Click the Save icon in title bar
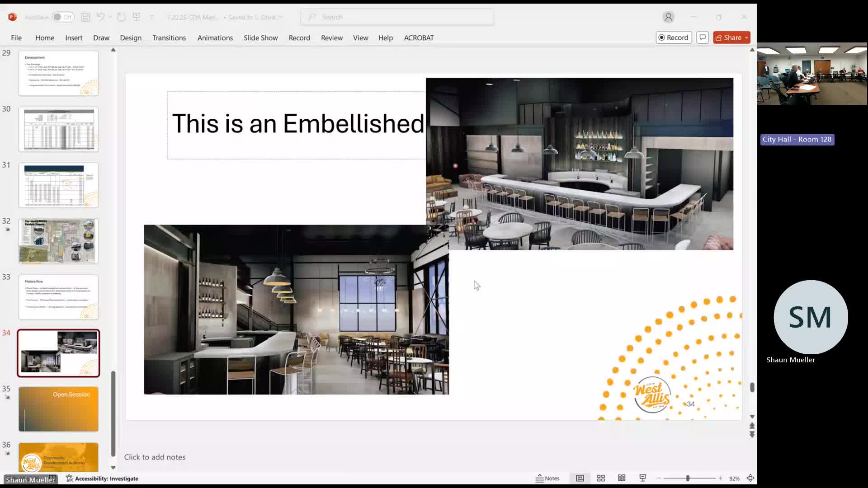The height and width of the screenshot is (488, 868). click(85, 17)
